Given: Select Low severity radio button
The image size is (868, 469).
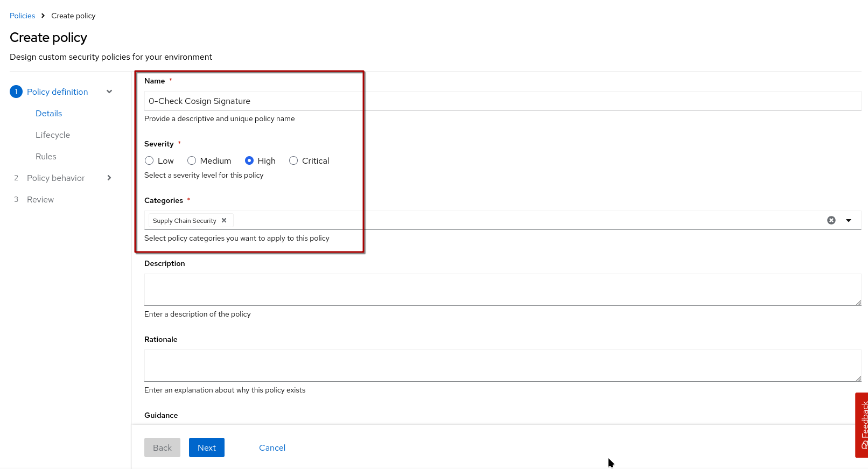Looking at the screenshot, I should (x=149, y=160).
